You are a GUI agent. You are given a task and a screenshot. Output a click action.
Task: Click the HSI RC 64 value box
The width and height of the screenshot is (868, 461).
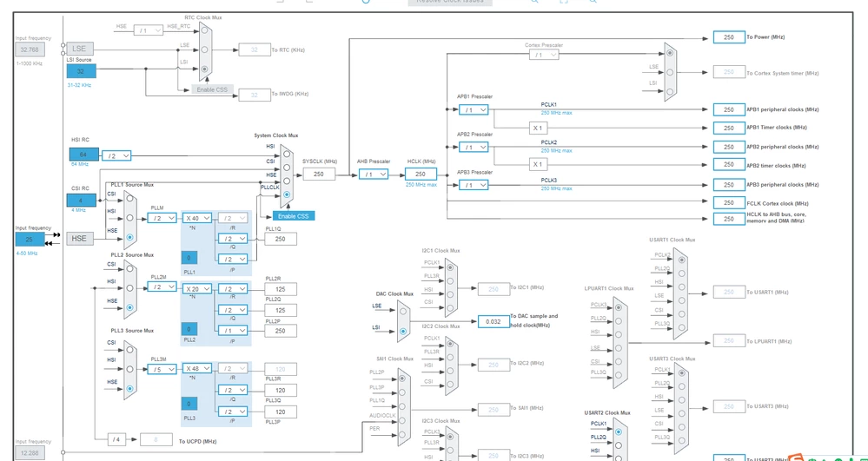(x=84, y=155)
